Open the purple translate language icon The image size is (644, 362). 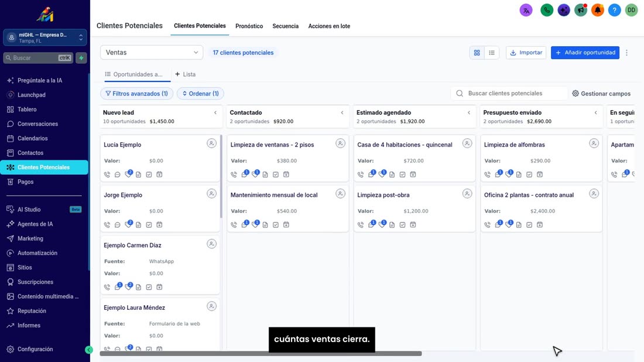tap(526, 10)
